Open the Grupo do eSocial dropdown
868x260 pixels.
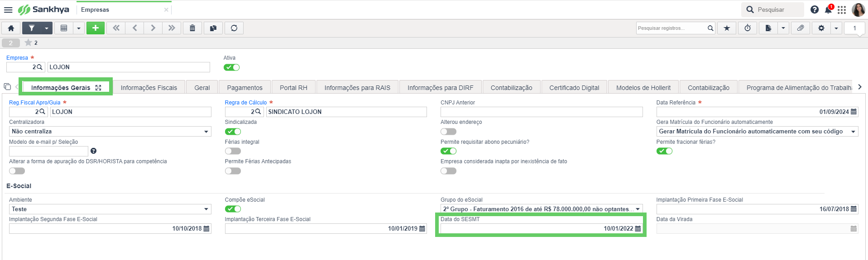coord(542,209)
